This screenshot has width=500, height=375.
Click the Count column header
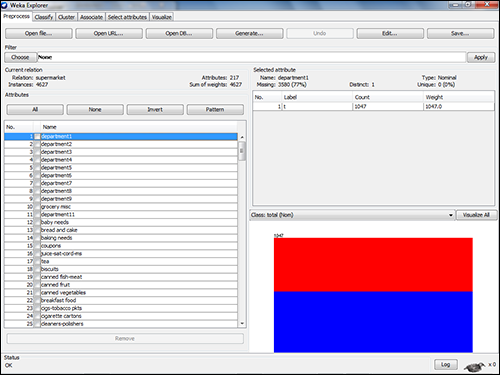point(388,97)
